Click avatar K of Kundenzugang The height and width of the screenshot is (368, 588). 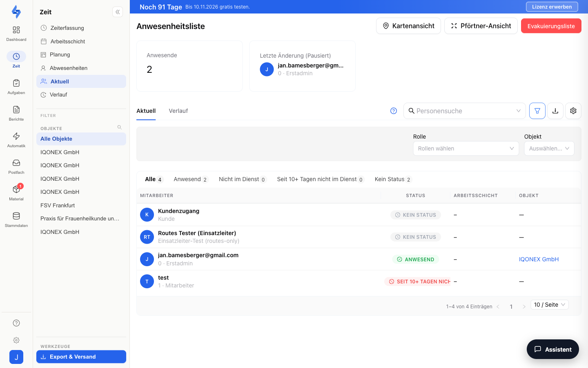coord(147,215)
